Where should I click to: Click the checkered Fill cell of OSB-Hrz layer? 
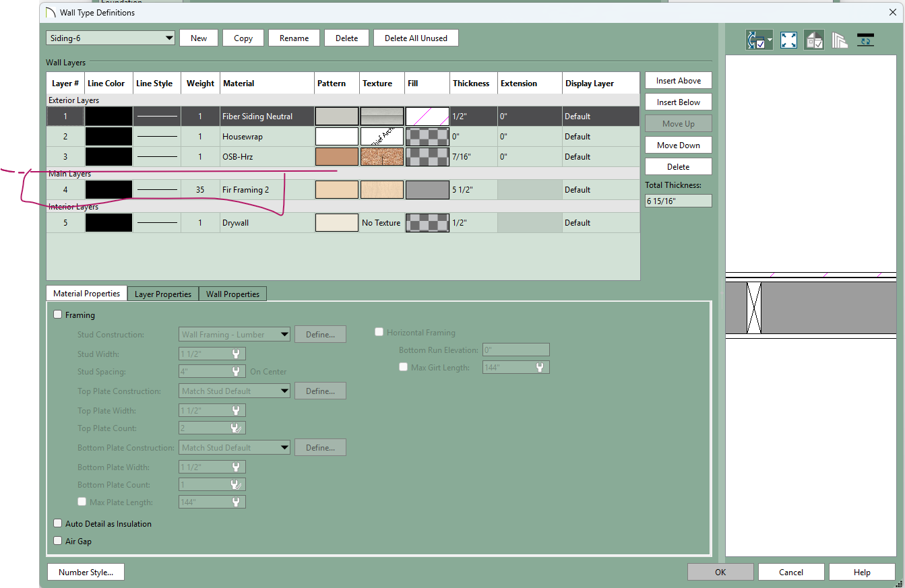pos(427,156)
